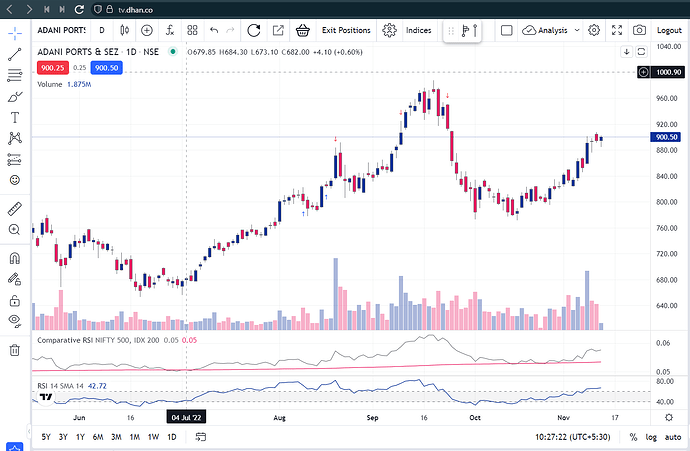Activate the zoom in tool

point(15,230)
